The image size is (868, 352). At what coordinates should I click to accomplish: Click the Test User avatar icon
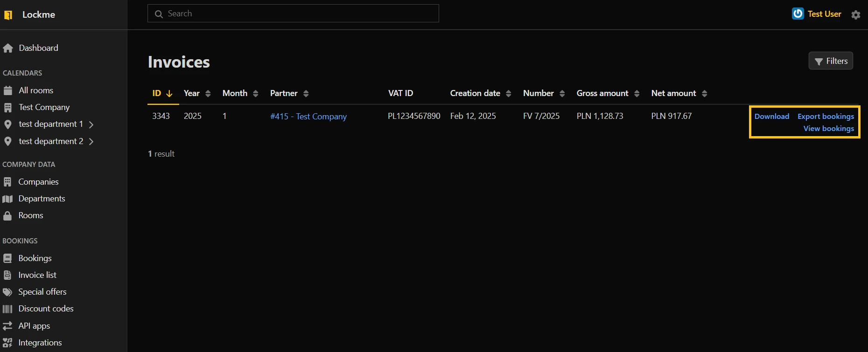pos(798,14)
